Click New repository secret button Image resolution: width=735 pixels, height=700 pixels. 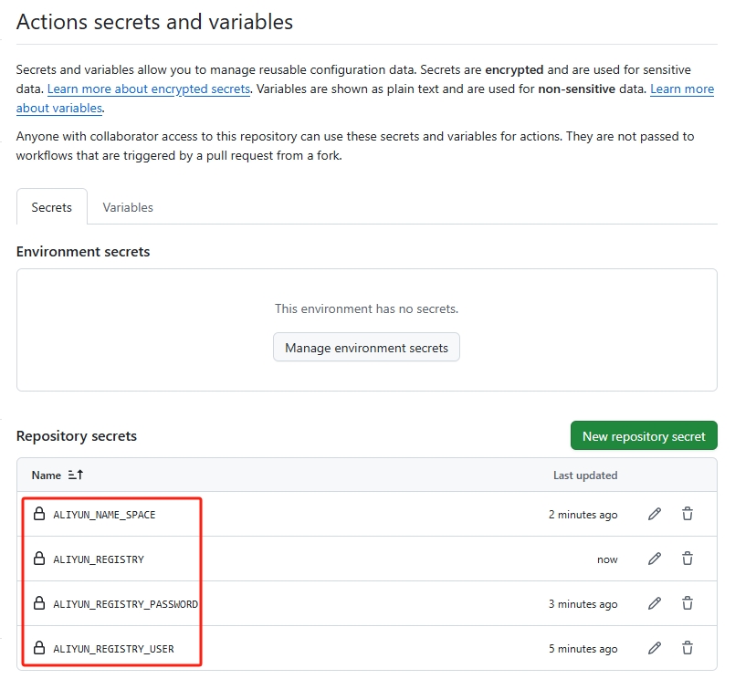(x=644, y=436)
